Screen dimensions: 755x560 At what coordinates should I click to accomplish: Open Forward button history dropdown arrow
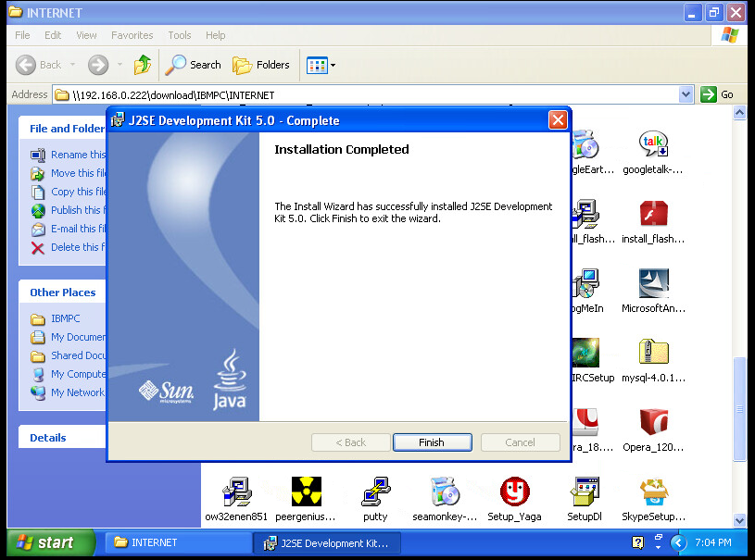(120, 65)
